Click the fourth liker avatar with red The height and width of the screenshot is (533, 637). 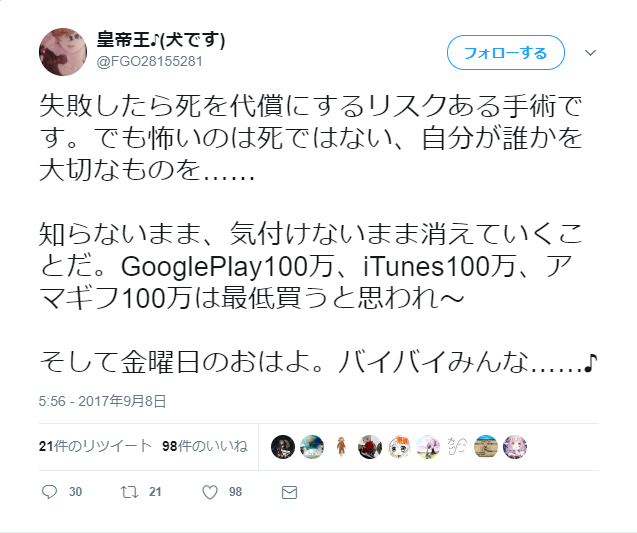(370, 447)
